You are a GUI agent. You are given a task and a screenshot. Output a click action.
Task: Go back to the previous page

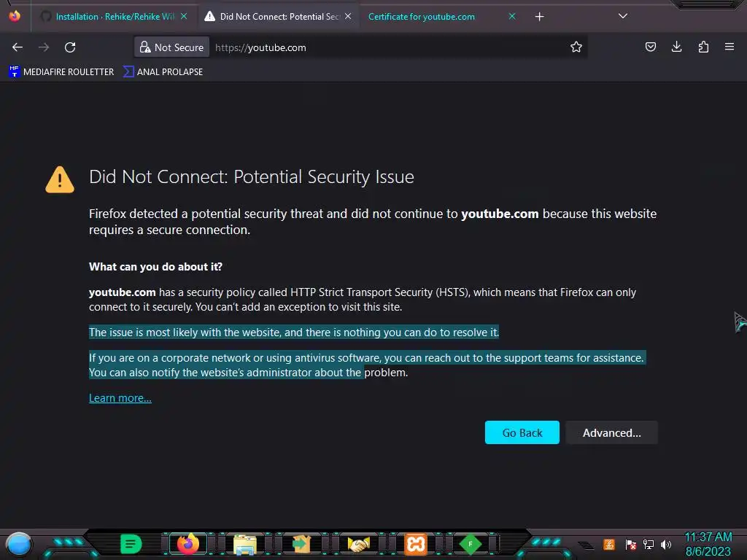pos(18,47)
